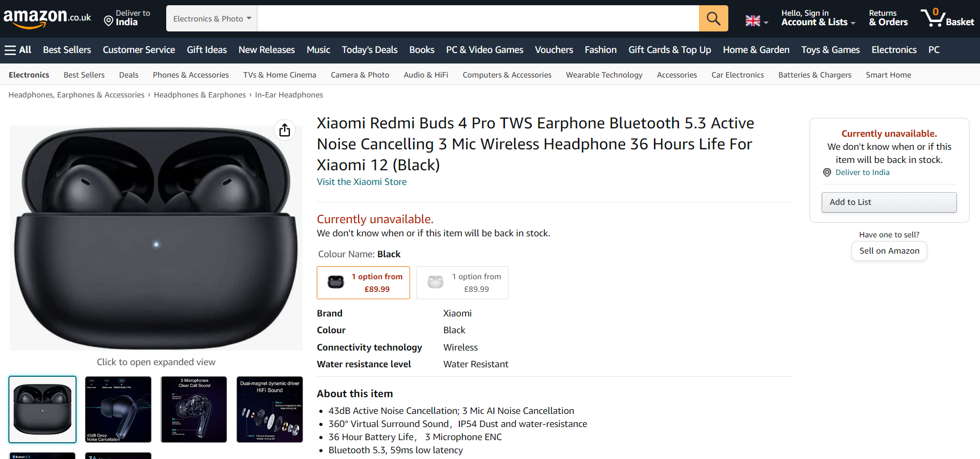Click the Amazon.co.uk logo

[47, 18]
